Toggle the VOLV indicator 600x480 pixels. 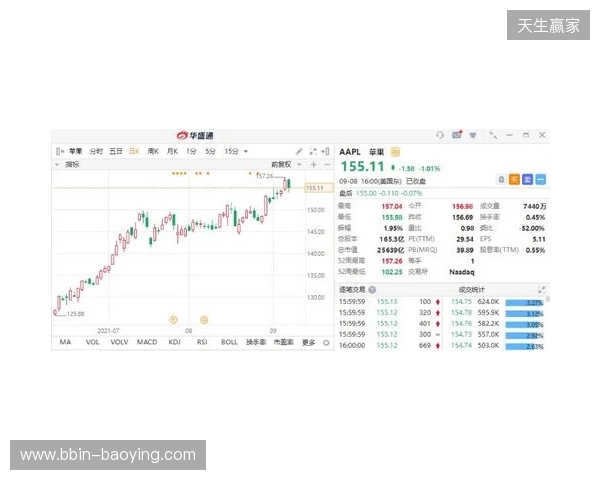[119, 342]
